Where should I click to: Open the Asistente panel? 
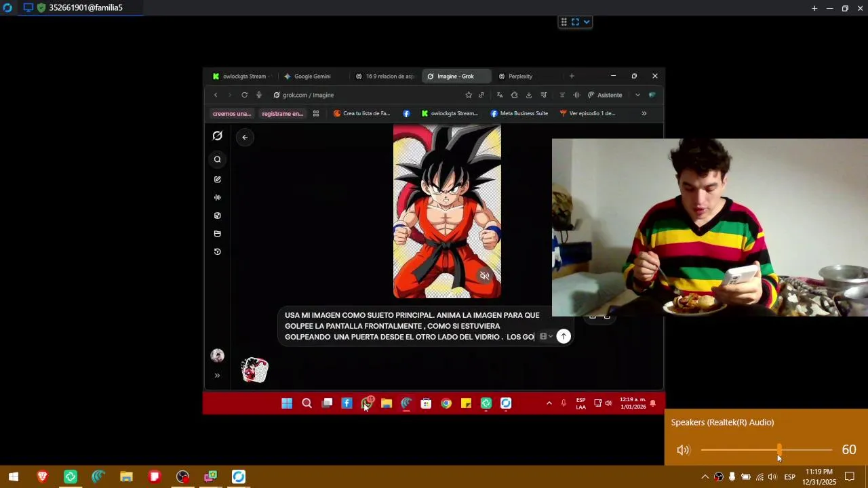click(x=605, y=95)
